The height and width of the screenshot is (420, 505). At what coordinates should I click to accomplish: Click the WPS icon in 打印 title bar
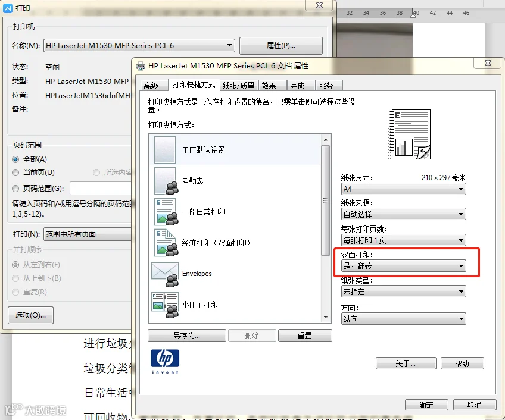click(x=7, y=8)
